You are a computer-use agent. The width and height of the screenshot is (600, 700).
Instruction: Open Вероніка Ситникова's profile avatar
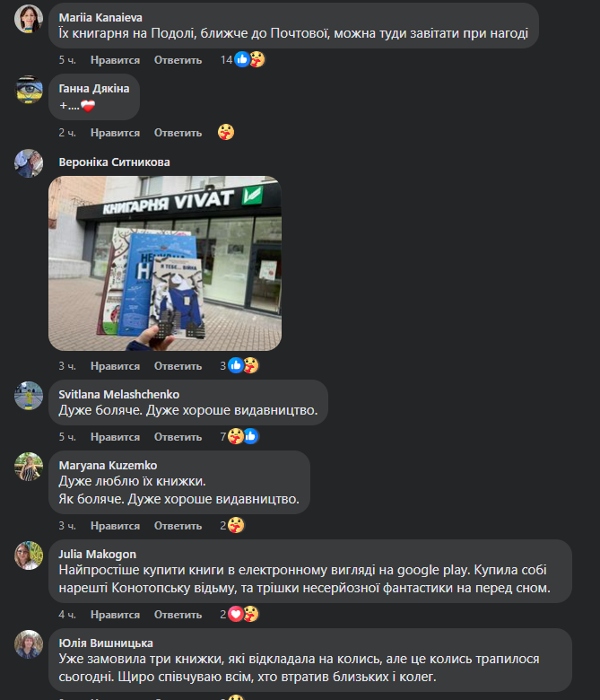(29, 163)
